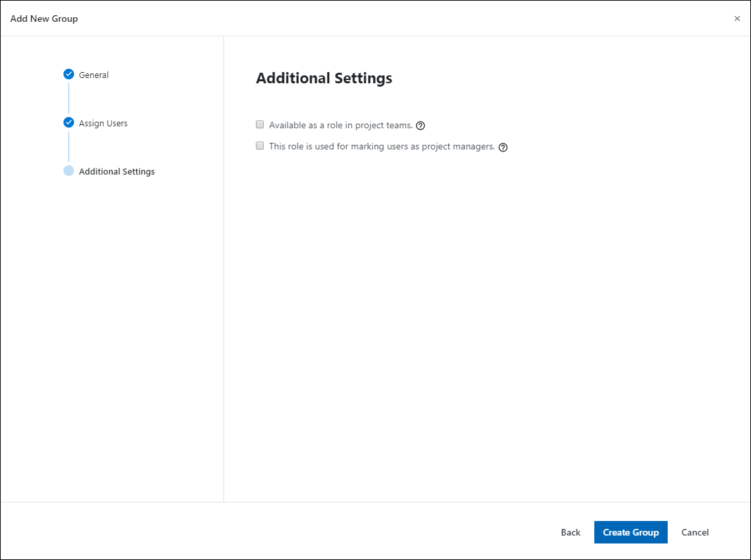Screen dimensions: 751x560
Task: Click the Cancel button
Action: tap(695, 532)
